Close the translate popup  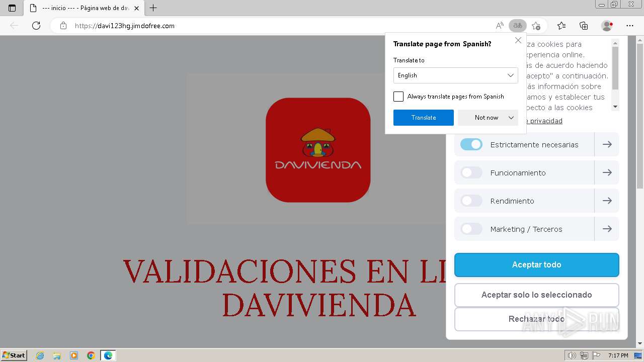518,40
